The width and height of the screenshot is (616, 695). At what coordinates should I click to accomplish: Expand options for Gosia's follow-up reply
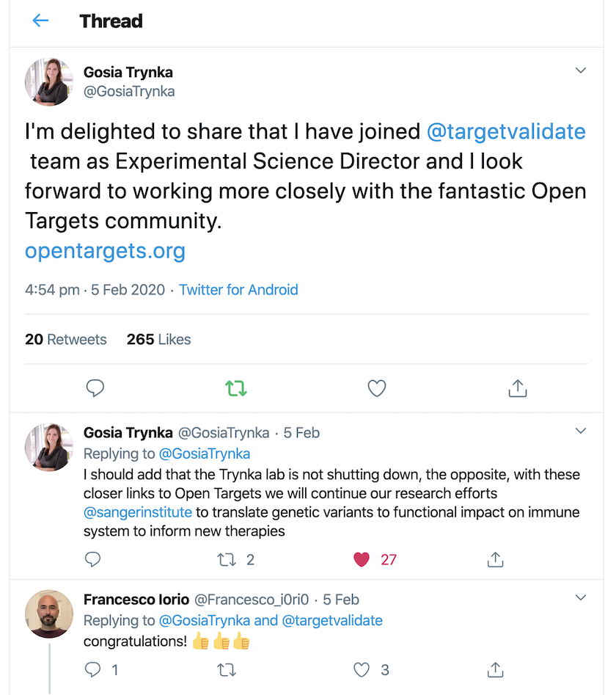tap(581, 431)
